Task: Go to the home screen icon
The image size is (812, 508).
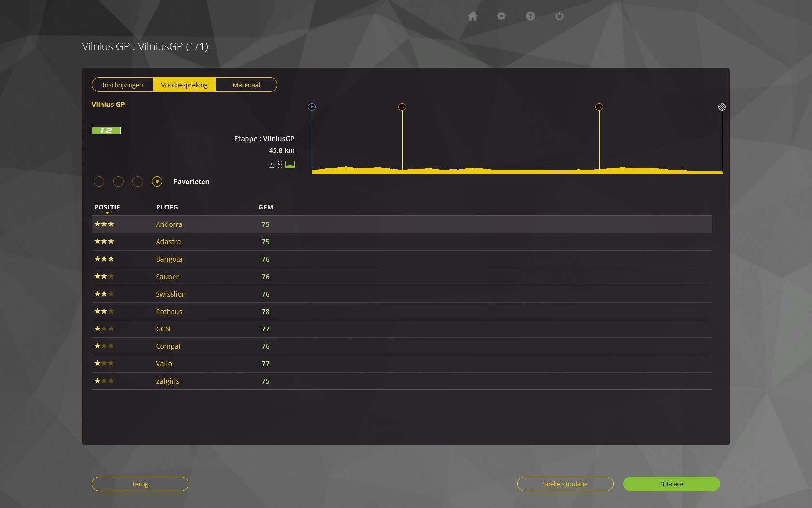Action: click(473, 16)
